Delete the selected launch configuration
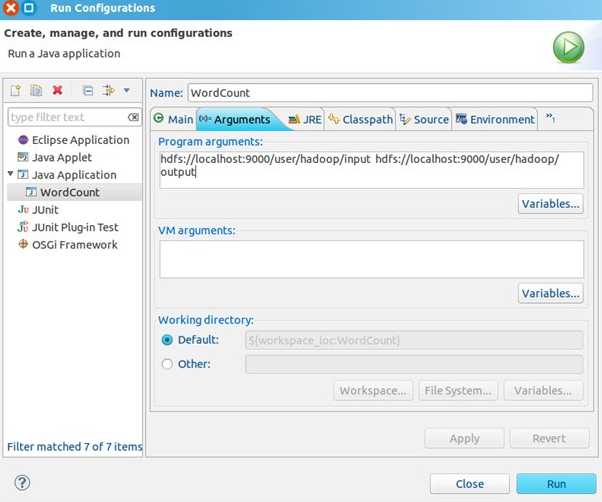Screen dimensions: 602x502 coord(57,91)
